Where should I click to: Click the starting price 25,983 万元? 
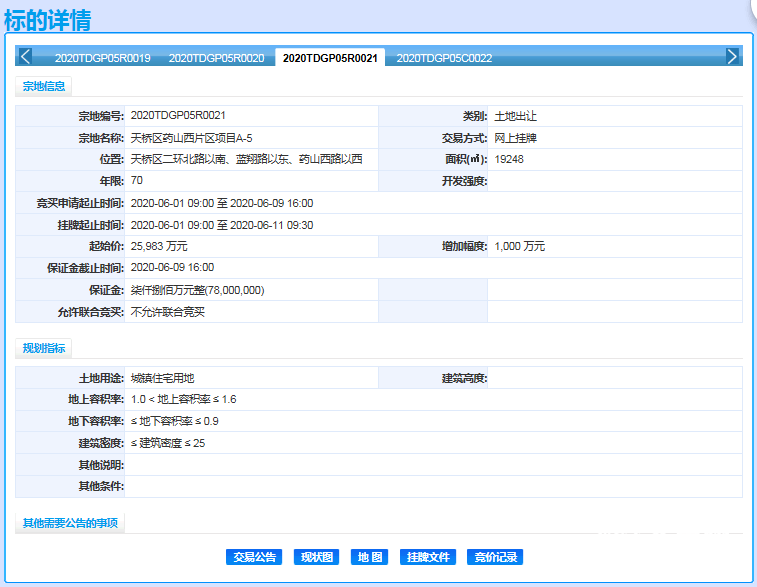click(x=159, y=246)
